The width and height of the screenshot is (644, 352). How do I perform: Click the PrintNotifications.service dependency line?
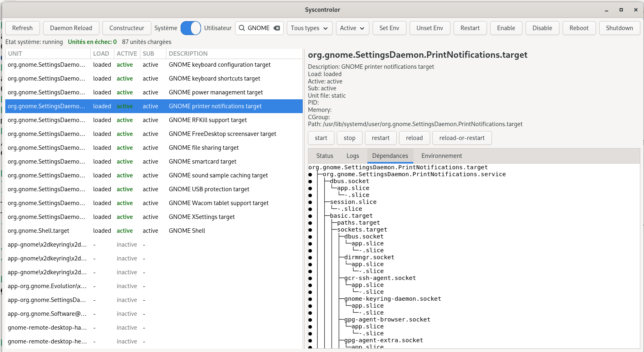click(414, 174)
